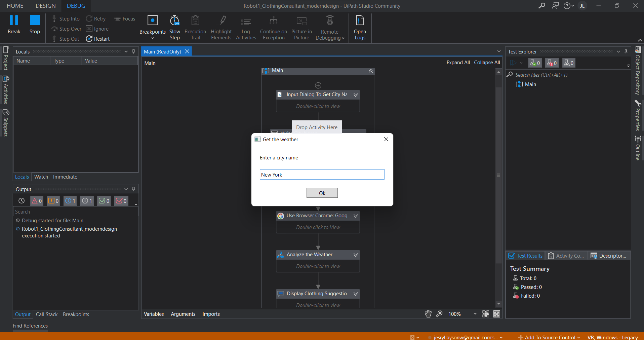The width and height of the screenshot is (644, 340).
Task: Click the city name input field
Action: coord(322,175)
